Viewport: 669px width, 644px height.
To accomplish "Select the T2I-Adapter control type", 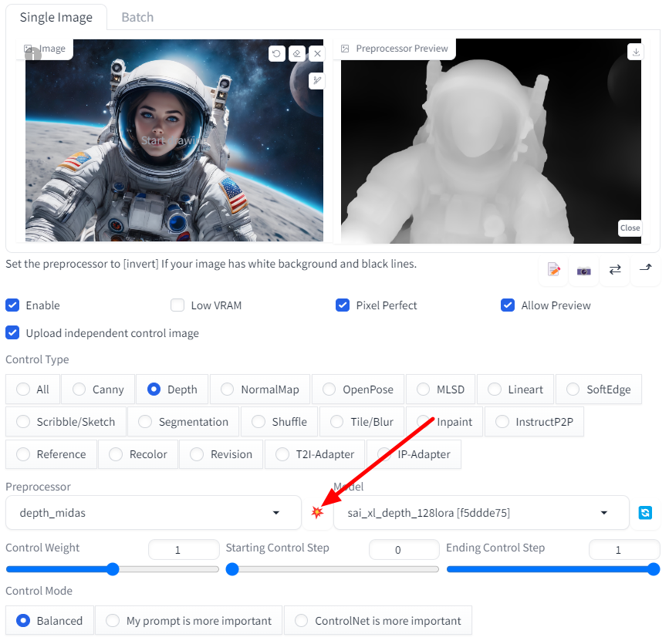I will coord(315,453).
